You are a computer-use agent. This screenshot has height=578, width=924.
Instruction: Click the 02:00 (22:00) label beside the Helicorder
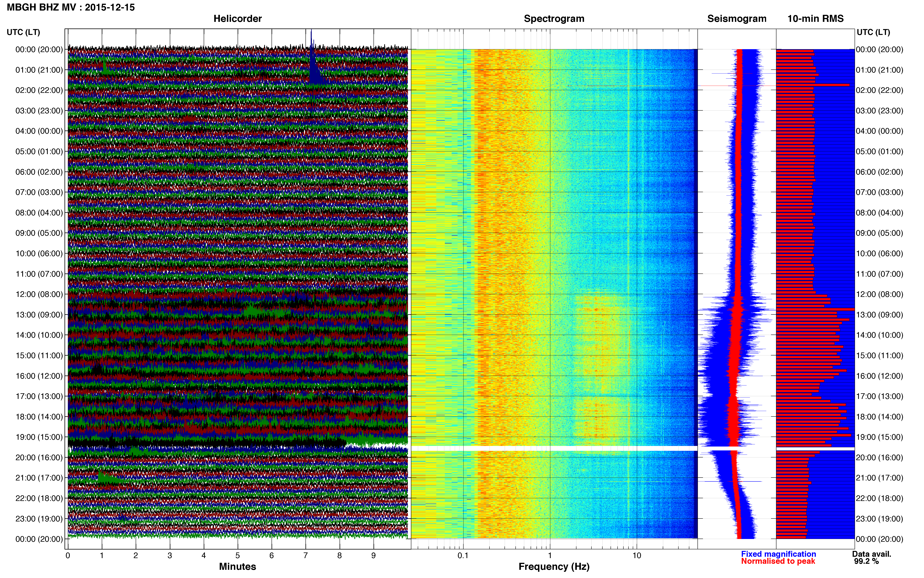pyautogui.click(x=39, y=90)
